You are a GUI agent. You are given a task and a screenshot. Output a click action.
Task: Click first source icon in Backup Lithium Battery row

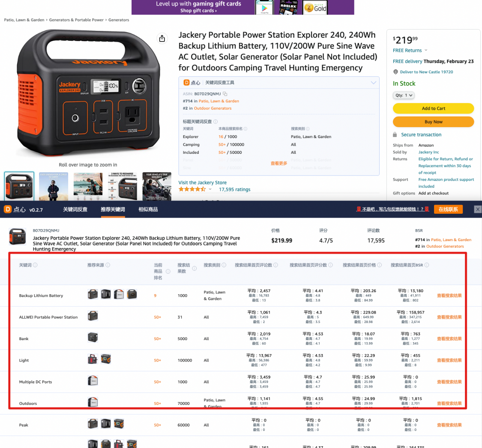point(93,294)
